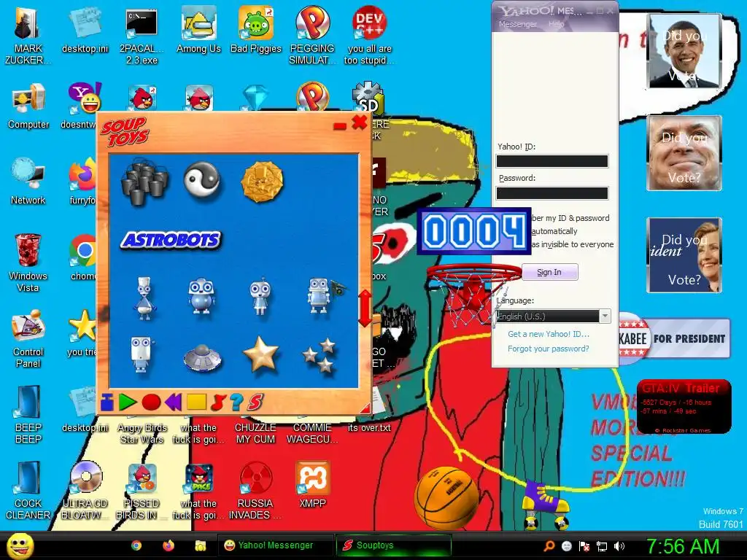Select the small thin Astrobot with antenna

(260, 296)
